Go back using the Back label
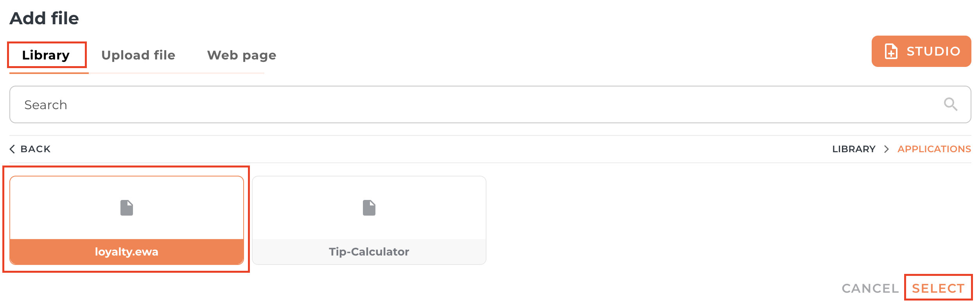 pos(36,149)
